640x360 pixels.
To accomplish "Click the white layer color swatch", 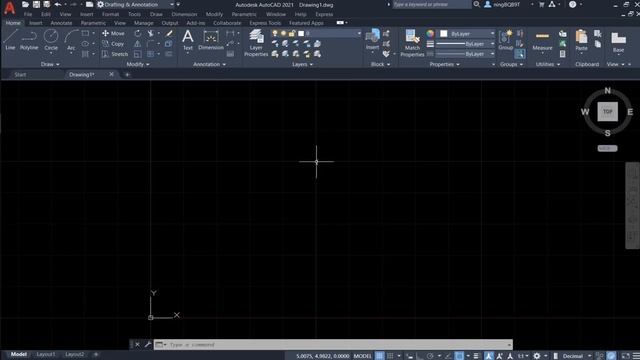I will click(x=301, y=33).
